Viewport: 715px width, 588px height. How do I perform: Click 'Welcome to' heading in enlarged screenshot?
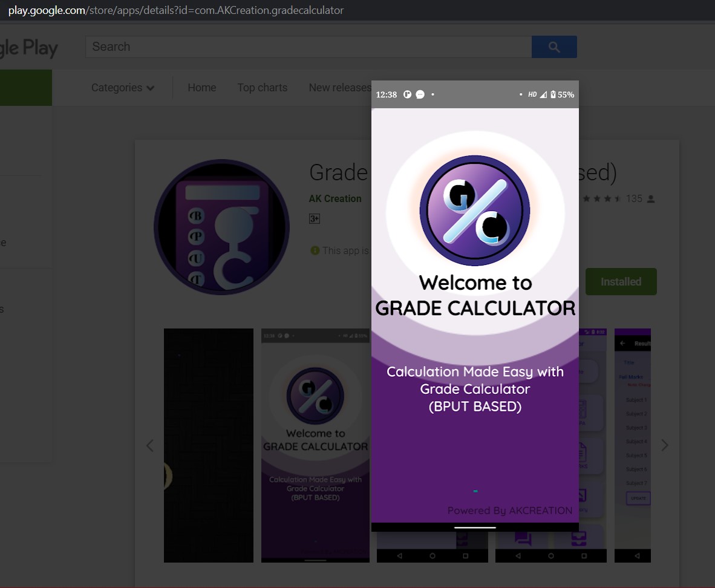pos(475,283)
